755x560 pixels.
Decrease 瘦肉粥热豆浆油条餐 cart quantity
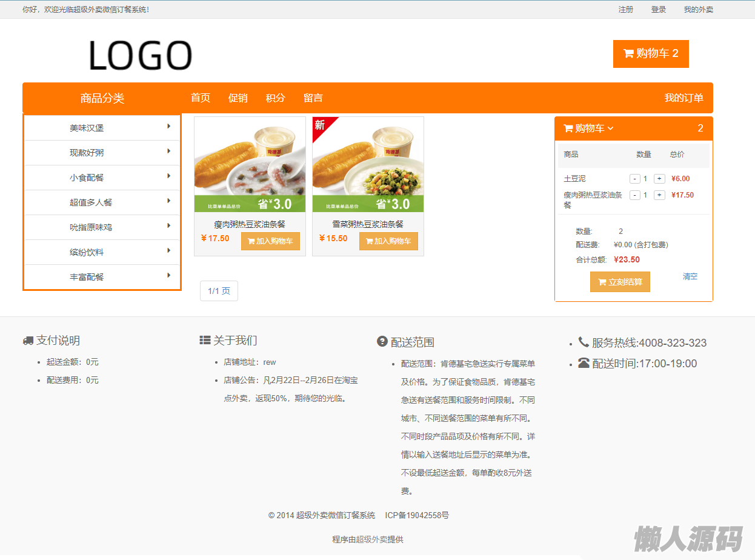(635, 195)
